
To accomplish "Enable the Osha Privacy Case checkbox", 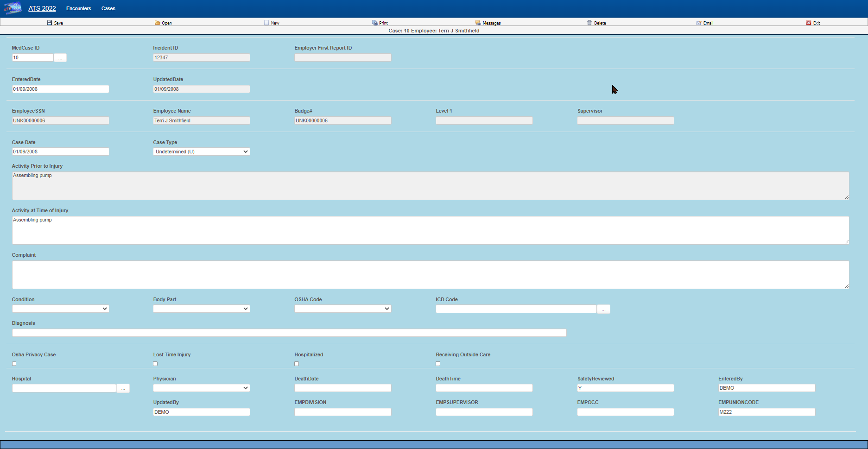I will [14, 364].
